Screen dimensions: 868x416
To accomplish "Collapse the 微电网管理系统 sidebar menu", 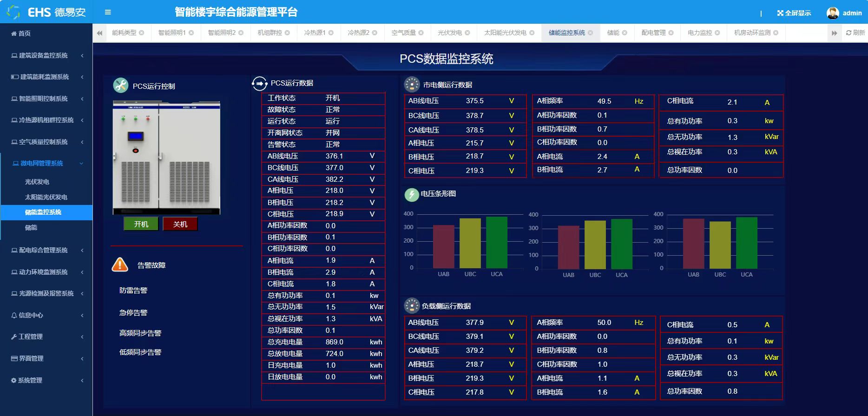I will 46,163.
